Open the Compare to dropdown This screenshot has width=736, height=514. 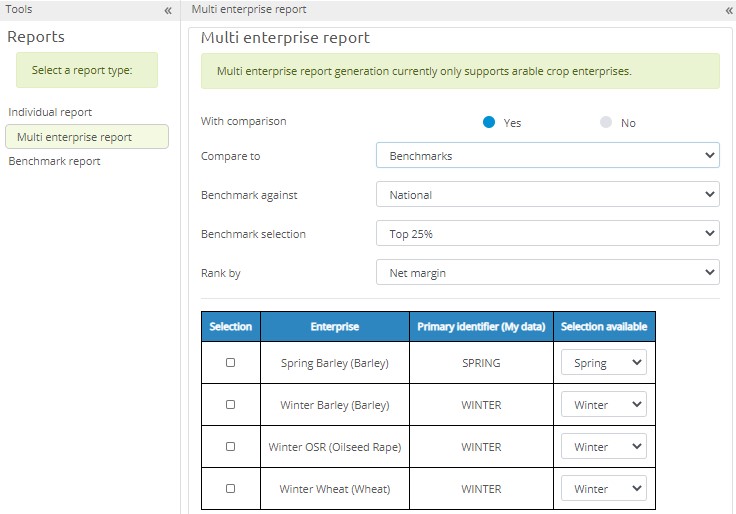point(547,156)
